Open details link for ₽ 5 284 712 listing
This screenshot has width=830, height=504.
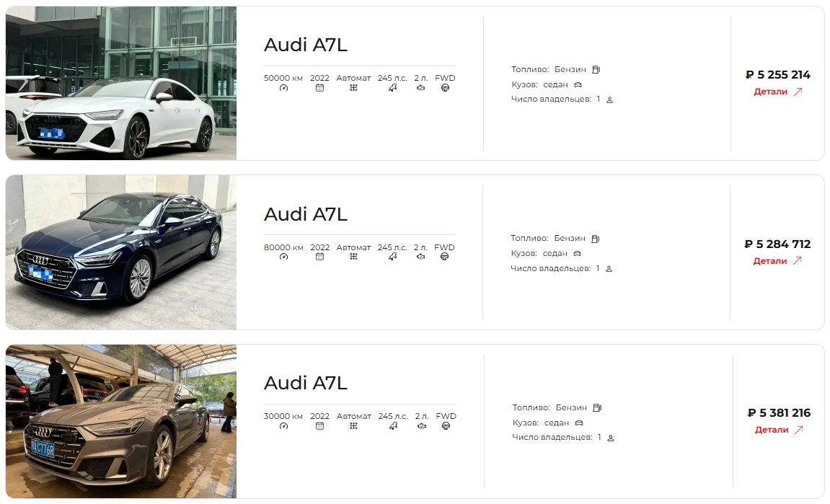pyautogui.click(x=777, y=261)
